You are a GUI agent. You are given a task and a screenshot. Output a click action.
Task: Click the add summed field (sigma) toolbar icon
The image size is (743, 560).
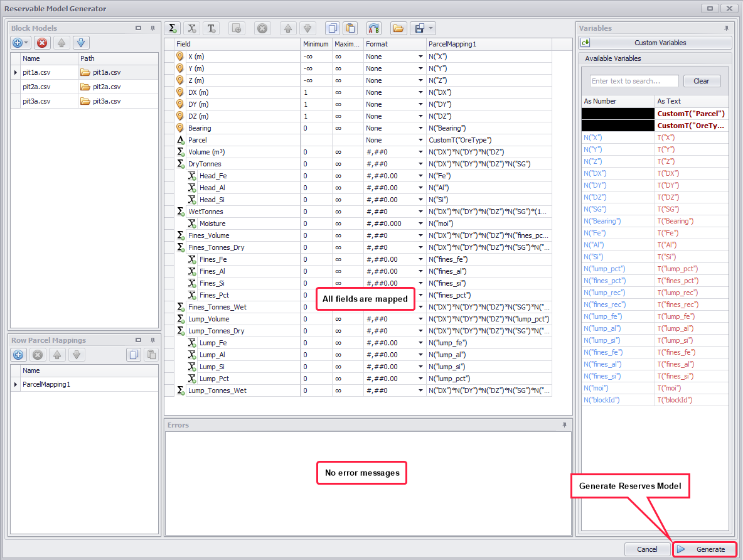173,28
